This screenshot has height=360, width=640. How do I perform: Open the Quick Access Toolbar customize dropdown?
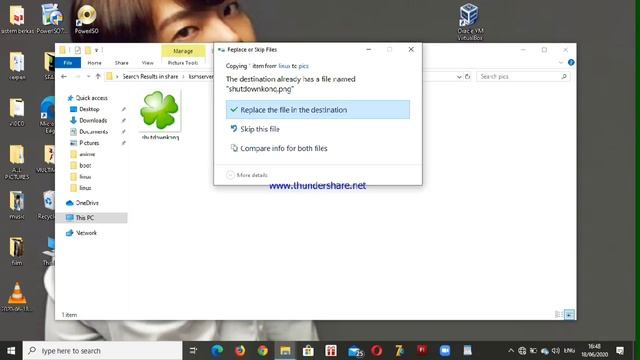coord(97,50)
